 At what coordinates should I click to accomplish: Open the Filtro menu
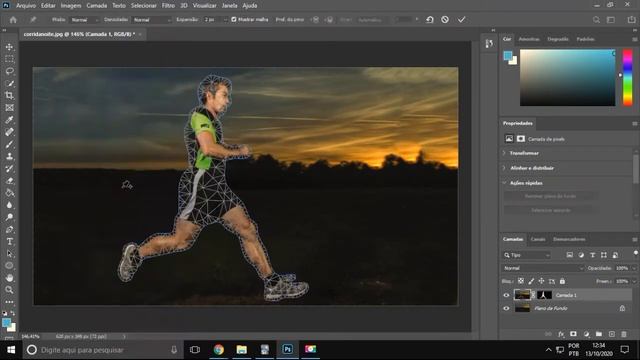pyautogui.click(x=168, y=6)
